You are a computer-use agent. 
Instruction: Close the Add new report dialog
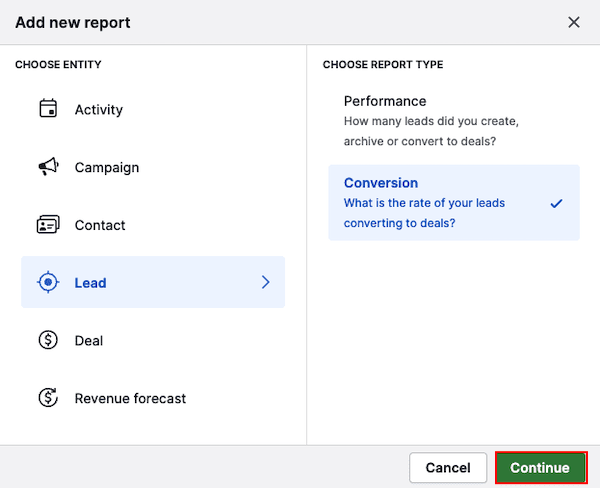pyautogui.click(x=574, y=22)
